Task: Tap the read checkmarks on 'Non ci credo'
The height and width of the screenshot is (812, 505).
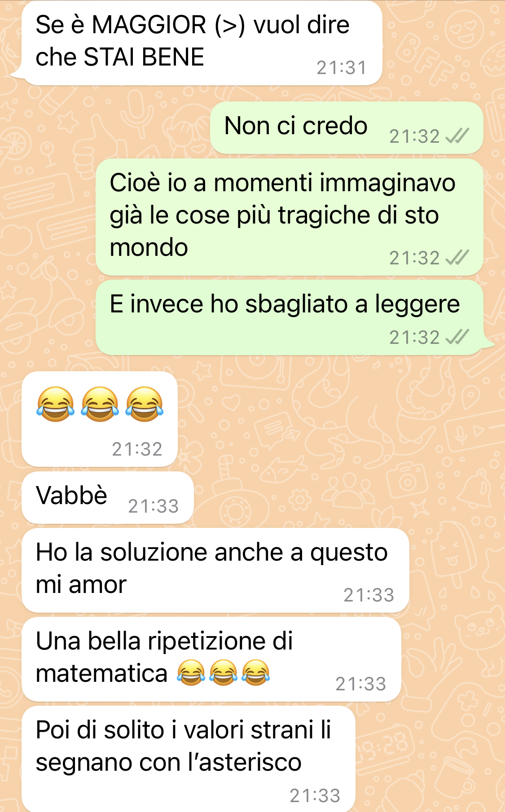Action: (x=457, y=136)
